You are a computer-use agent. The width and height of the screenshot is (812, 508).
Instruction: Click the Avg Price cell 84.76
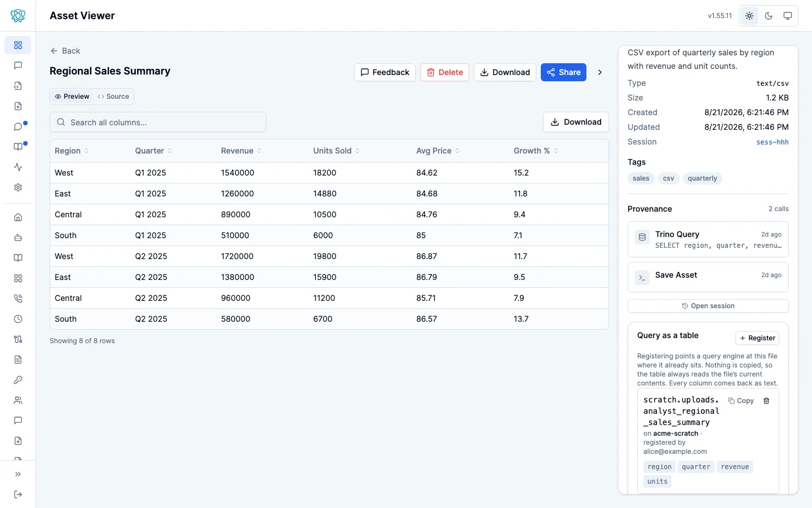tap(427, 214)
